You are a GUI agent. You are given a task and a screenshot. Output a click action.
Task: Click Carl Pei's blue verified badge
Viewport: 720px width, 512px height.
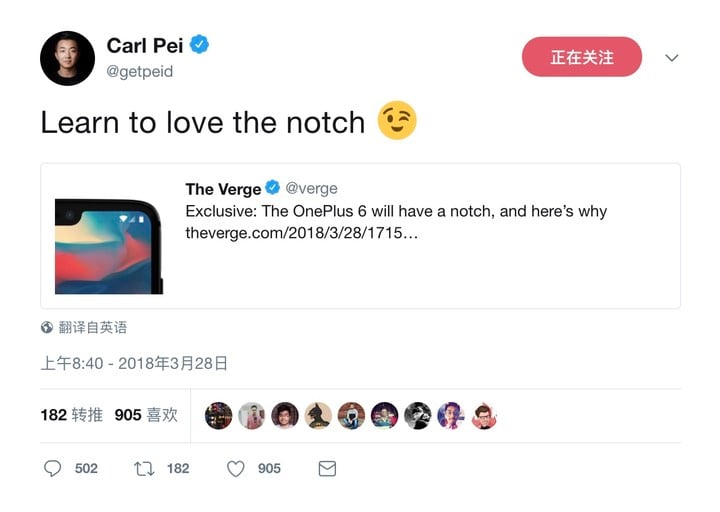tap(199, 45)
